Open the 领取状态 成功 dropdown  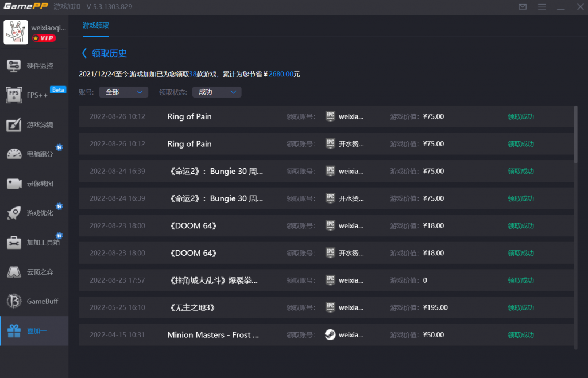pyautogui.click(x=216, y=92)
